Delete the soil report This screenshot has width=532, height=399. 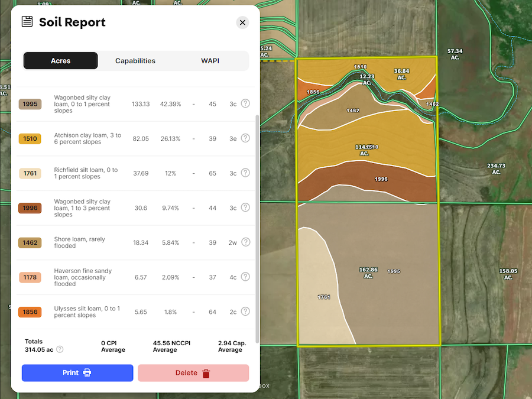[x=193, y=373]
